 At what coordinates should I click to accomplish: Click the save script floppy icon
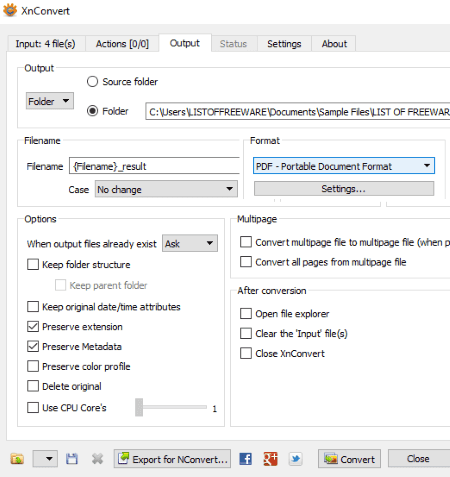[72, 459]
